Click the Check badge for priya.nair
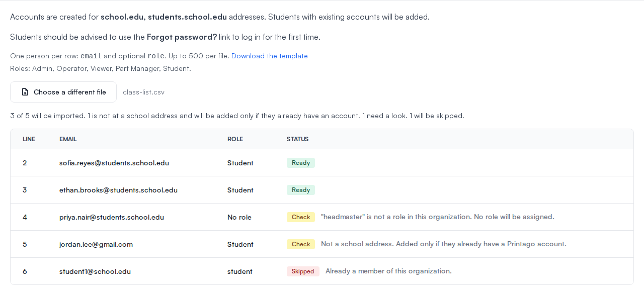This screenshot has width=644, height=295. point(301,217)
